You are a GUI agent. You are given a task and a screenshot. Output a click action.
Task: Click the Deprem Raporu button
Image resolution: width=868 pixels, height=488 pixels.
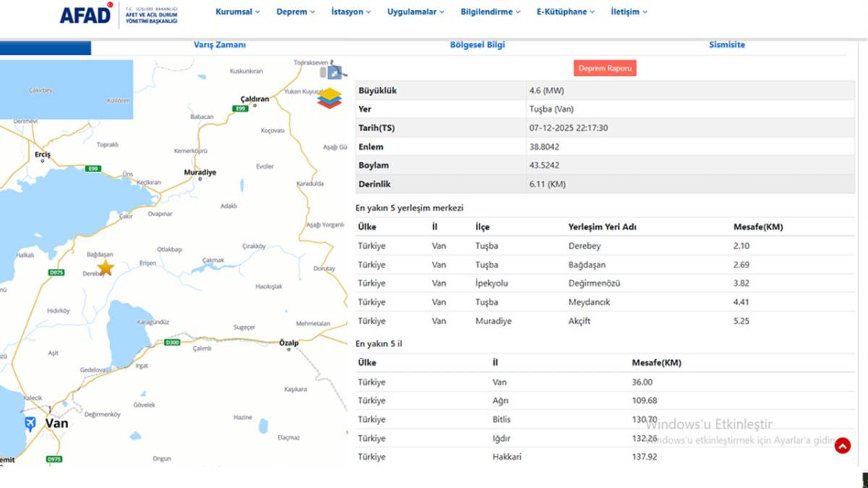pos(605,67)
